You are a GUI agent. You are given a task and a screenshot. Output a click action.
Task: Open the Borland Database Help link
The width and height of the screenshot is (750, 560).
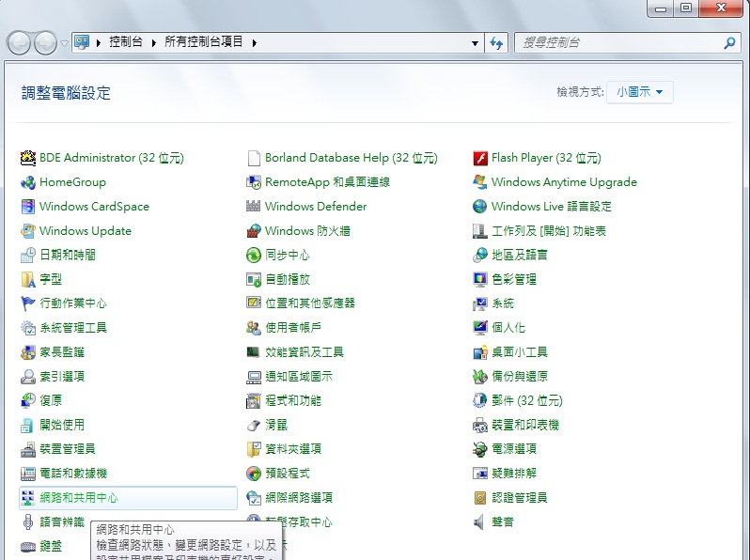(x=352, y=158)
